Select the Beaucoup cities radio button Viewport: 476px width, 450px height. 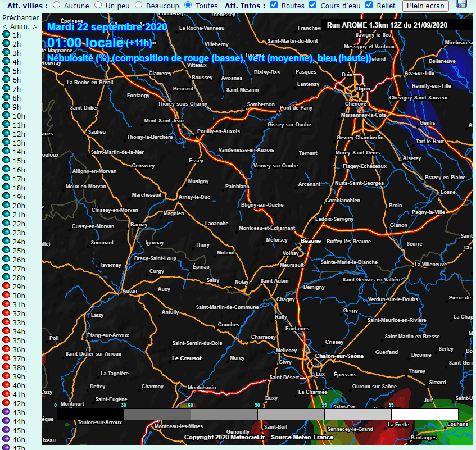138,5
